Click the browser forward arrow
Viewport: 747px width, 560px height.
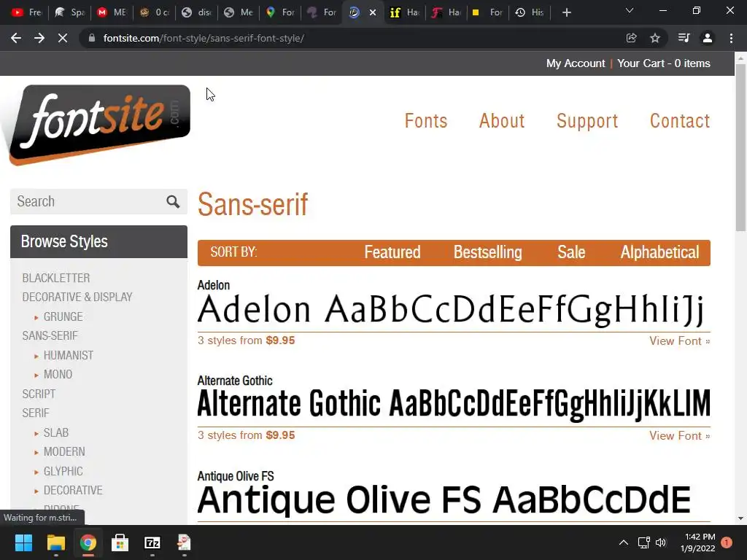[39, 38]
